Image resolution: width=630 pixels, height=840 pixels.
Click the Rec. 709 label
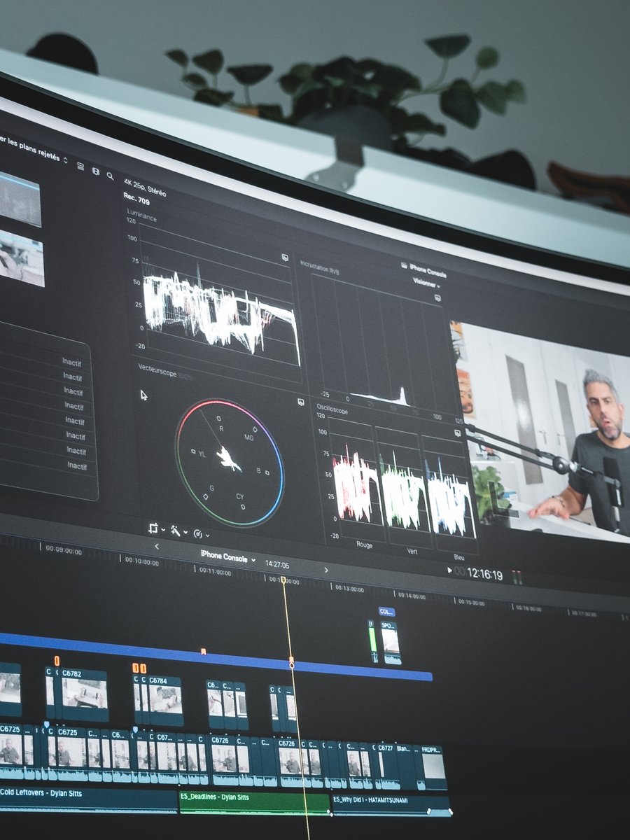point(138,199)
